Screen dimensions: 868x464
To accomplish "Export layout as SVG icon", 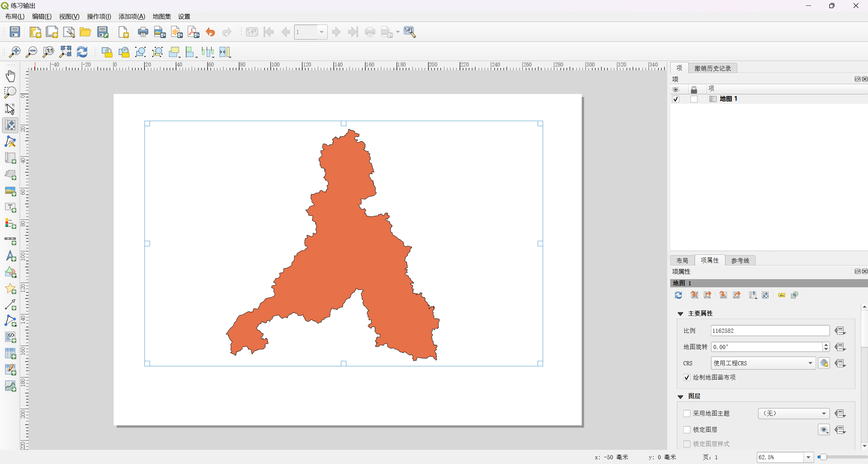I will point(177,32).
